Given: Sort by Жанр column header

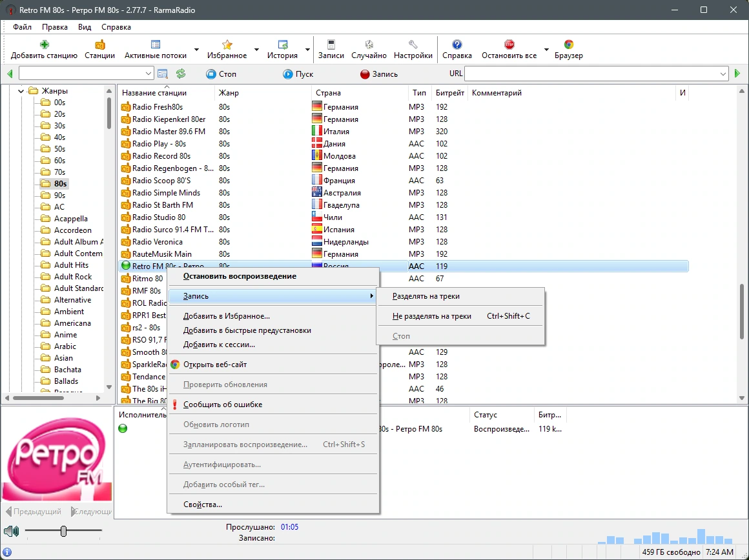Looking at the screenshot, I should pos(263,93).
